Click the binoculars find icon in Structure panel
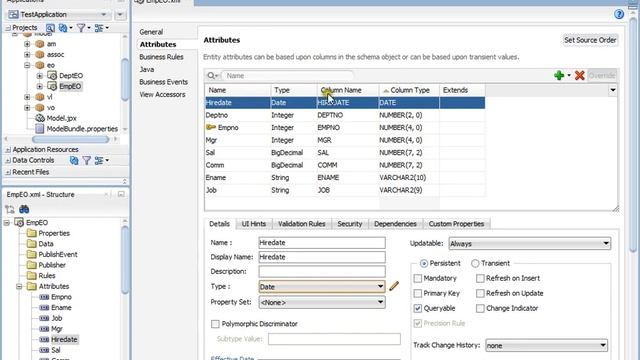This screenshot has height=360, width=640. [24, 209]
